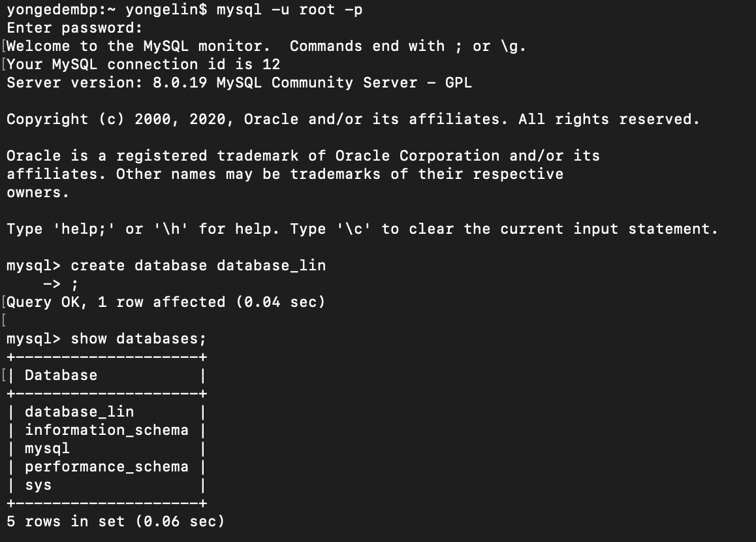Click the word 'owners.' in the trademark notice

[38, 193]
